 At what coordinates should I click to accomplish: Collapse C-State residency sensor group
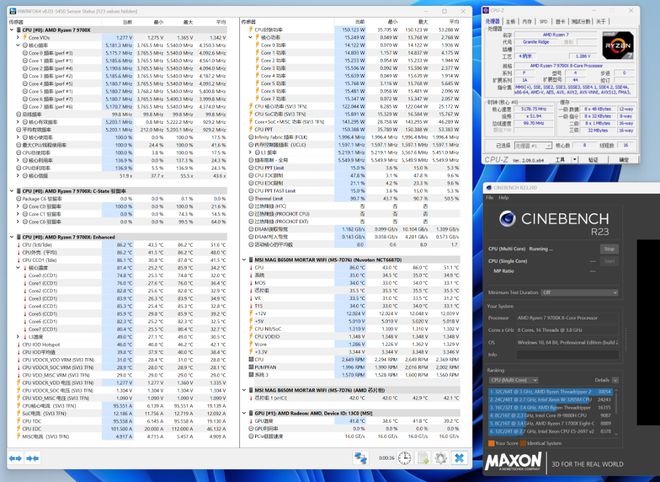pyautogui.click(x=12, y=191)
